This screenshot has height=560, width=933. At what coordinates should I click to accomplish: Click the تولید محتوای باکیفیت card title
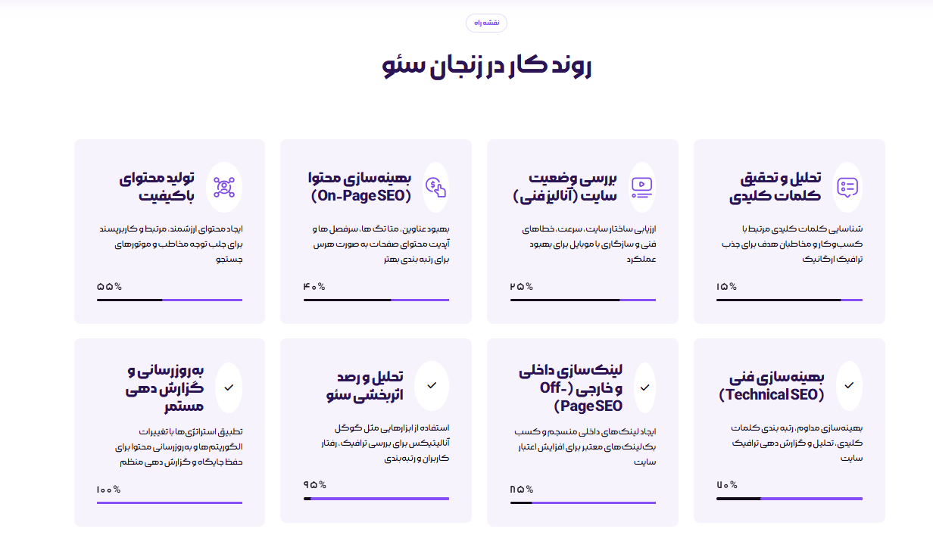click(x=167, y=187)
